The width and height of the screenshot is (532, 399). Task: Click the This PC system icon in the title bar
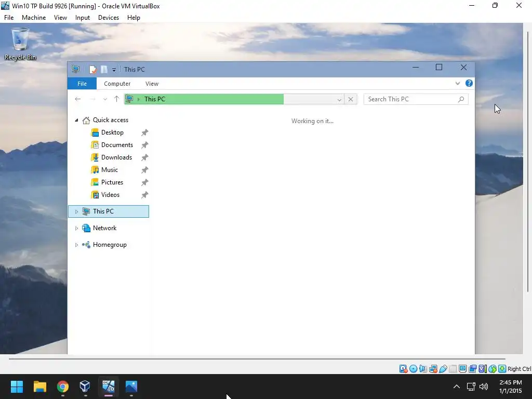[x=76, y=69]
